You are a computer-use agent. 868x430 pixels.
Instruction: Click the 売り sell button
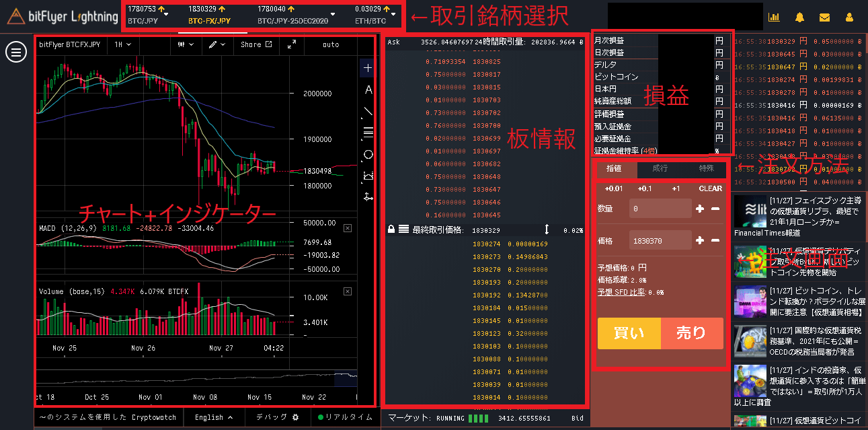pos(692,333)
